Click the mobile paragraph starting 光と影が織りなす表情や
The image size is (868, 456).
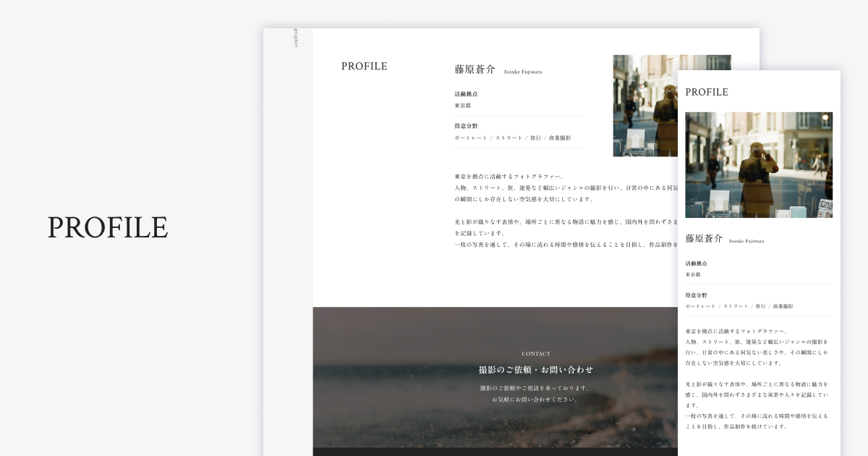pyautogui.click(x=757, y=405)
